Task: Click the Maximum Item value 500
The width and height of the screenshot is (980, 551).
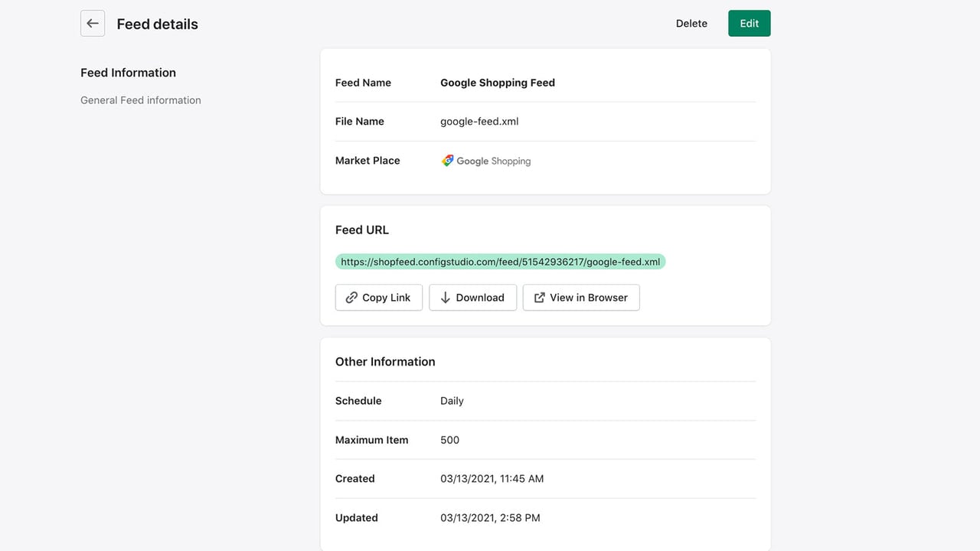Action: (x=450, y=440)
